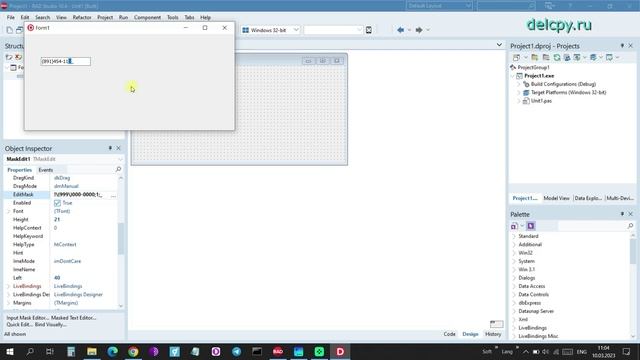This screenshot has width=640, height=360.
Task: Click the search icon in the Object Inspector
Action: pyautogui.click(x=118, y=169)
